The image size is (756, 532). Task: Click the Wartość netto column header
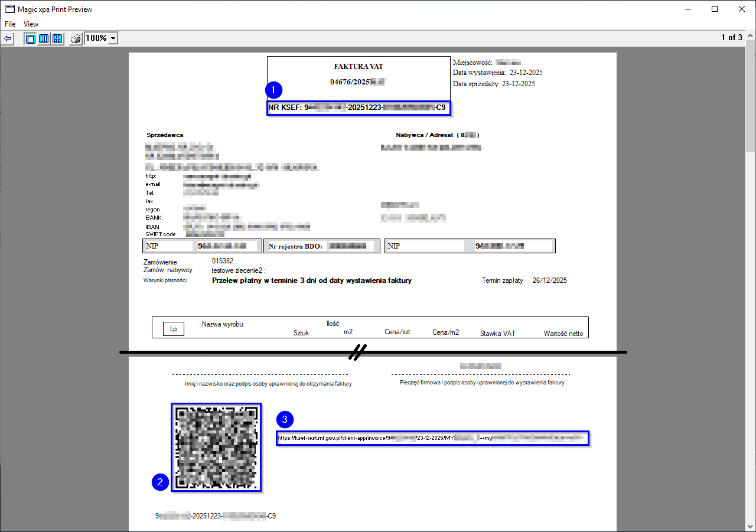pos(563,334)
